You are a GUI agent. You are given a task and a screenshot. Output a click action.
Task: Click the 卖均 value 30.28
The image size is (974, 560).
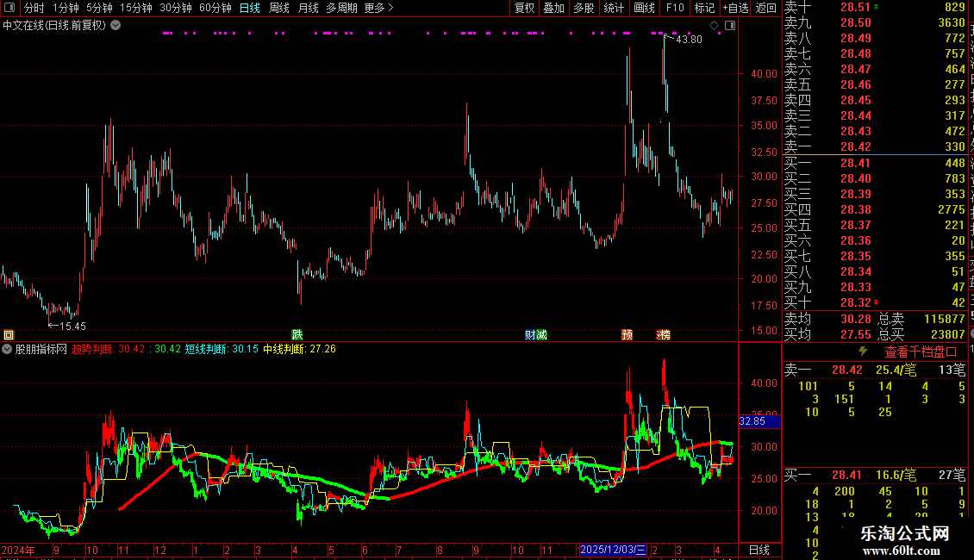856,319
